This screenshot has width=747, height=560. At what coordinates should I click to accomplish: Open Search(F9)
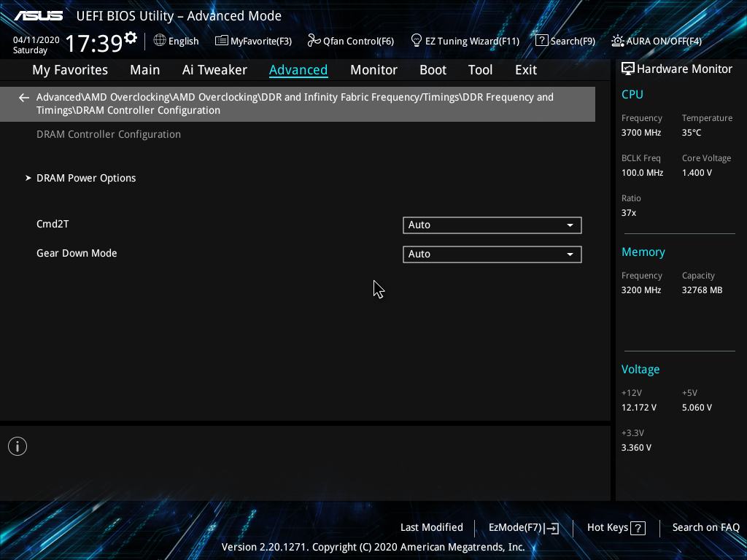(565, 41)
